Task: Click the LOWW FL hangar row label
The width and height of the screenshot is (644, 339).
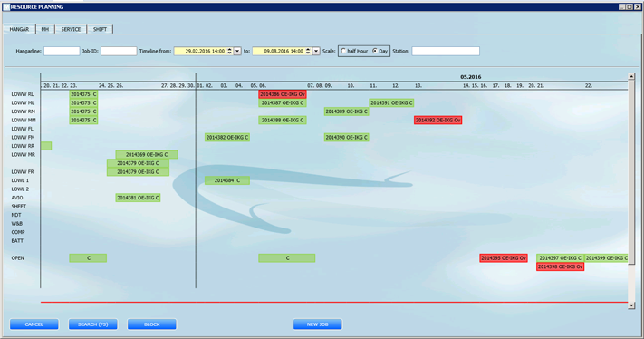Action: pyautogui.click(x=22, y=129)
